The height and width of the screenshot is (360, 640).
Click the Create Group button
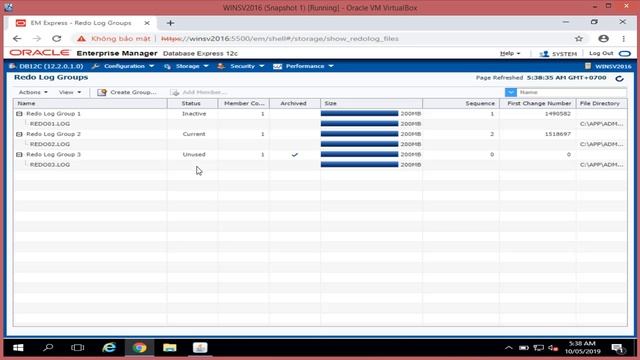[x=127, y=92]
